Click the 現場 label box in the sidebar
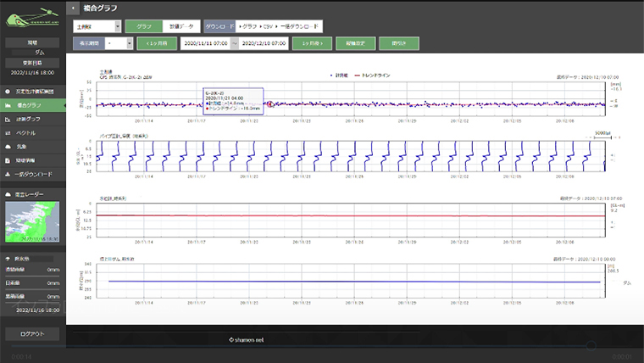644x363 pixels. tap(32, 42)
